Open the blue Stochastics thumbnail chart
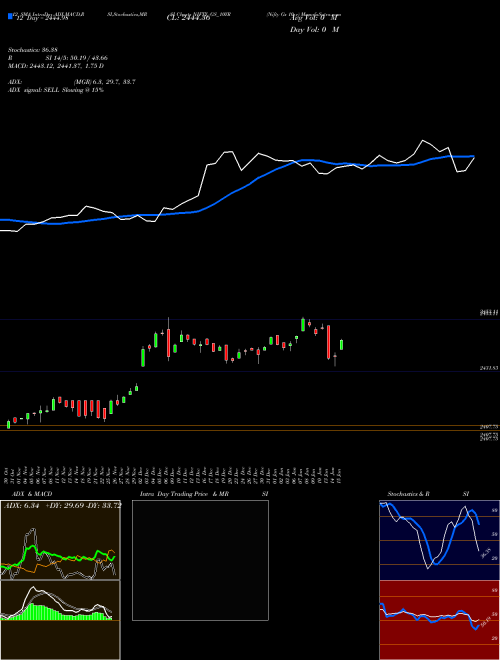The height and width of the screenshot is (660, 500). (x=439, y=540)
